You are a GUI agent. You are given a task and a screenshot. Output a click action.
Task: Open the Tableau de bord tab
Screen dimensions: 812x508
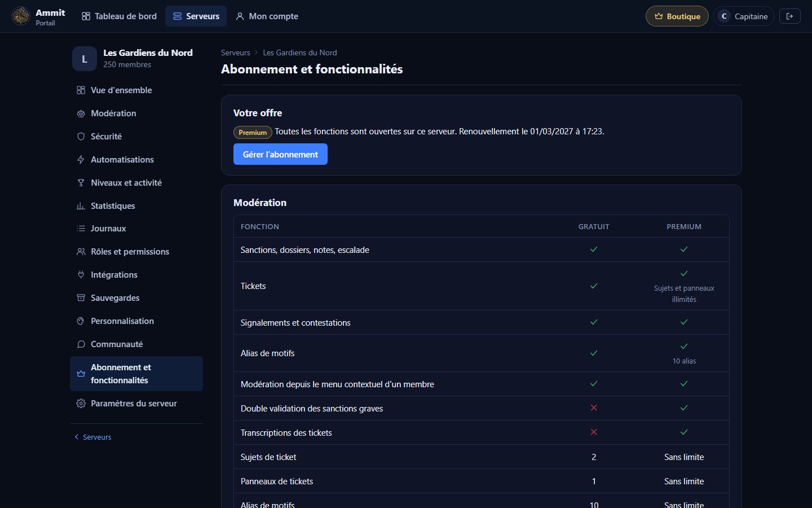pyautogui.click(x=119, y=16)
